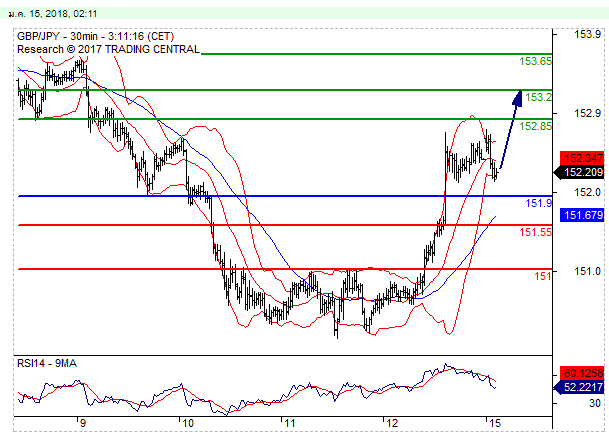Click the 'GBP/JPY - 30min - 3:11:16 (CET)' title
The height and width of the screenshot is (437, 609).
point(96,37)
